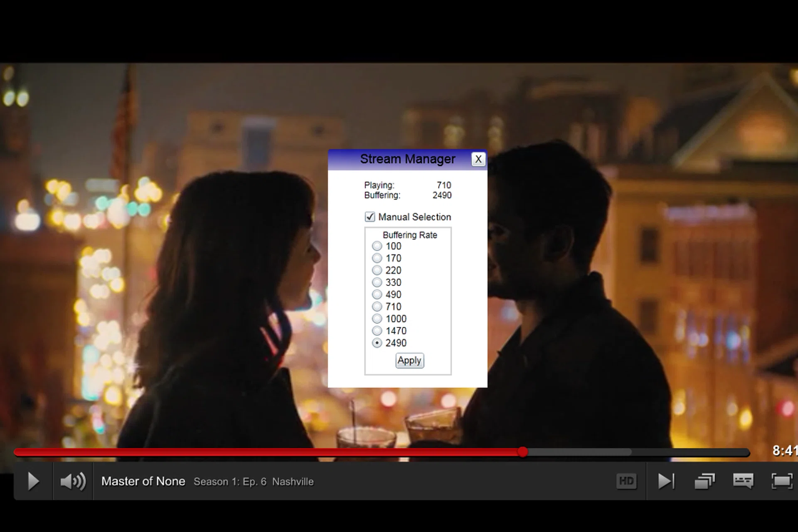Open subtitles and audio options
798x532 pixels.
(743, 481)
